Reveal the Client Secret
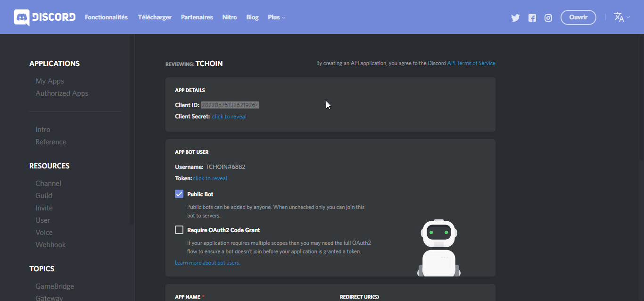 tap(229, 117)
